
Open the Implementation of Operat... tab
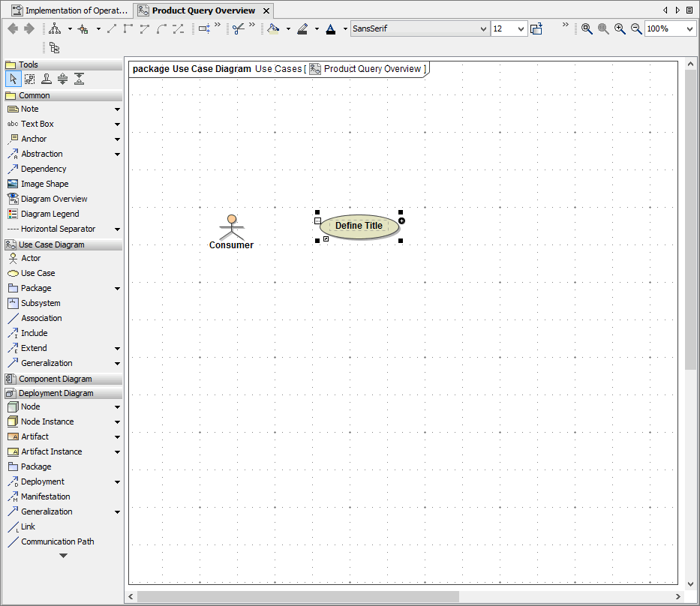(70, 10)
